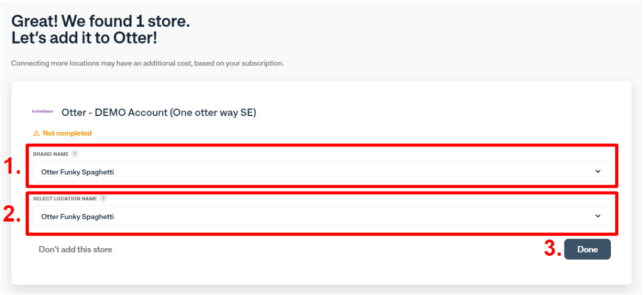Confirm the store with the Done button
The width and height of the screenshot is (644, 295).
[x=587, y=249]
